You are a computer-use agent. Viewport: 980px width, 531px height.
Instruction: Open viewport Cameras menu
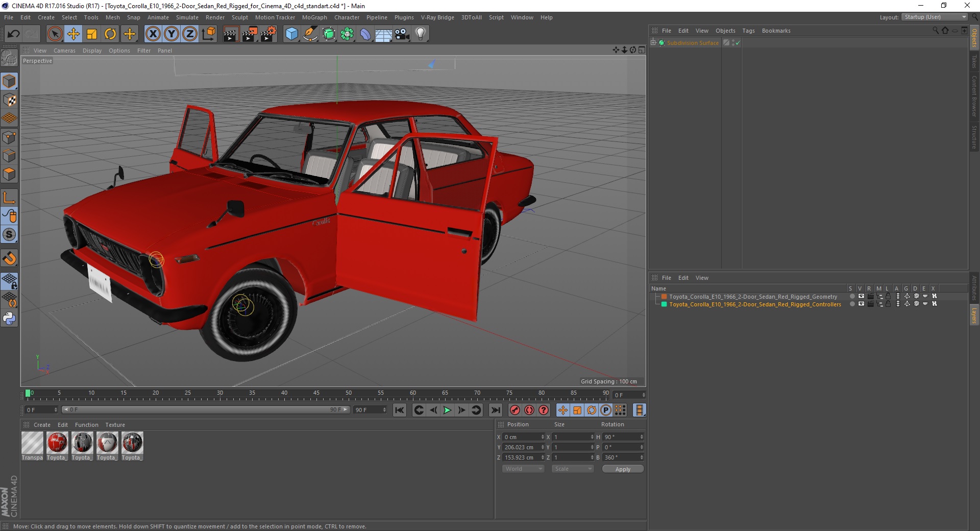point(64,51)
